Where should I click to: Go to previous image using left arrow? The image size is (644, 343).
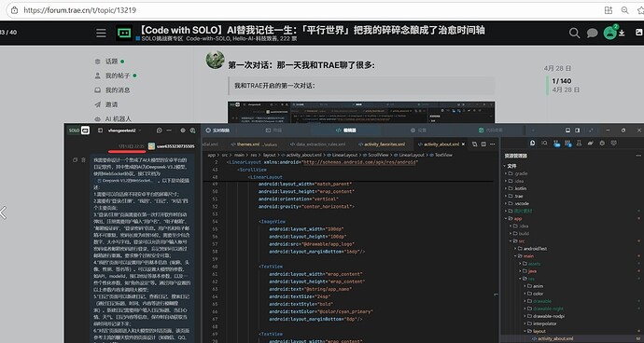(4, 213)
